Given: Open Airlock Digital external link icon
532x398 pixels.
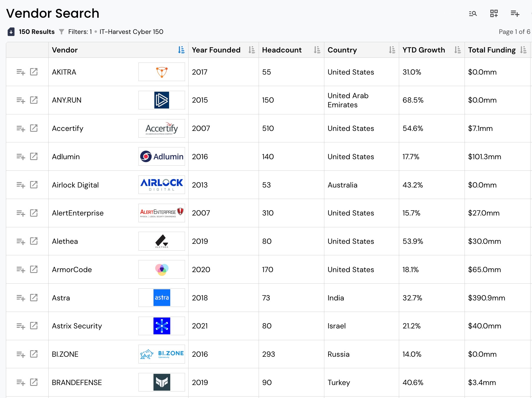Looking at the screenshot, I should [x=34, y=185].
